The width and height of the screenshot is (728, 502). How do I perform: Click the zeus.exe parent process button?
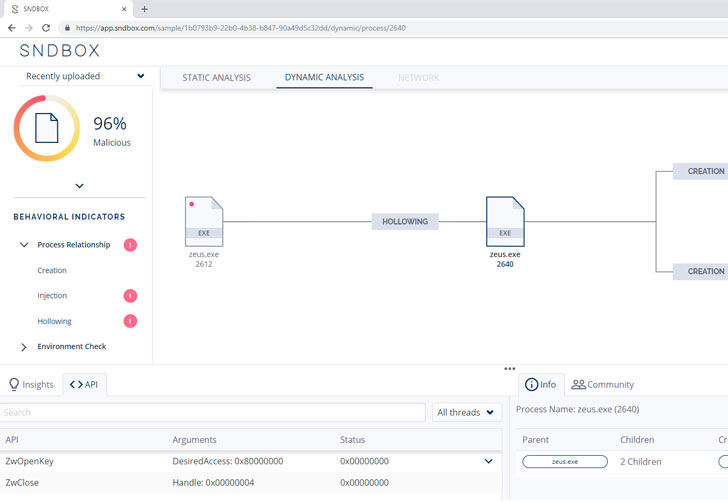coord(565,462)
